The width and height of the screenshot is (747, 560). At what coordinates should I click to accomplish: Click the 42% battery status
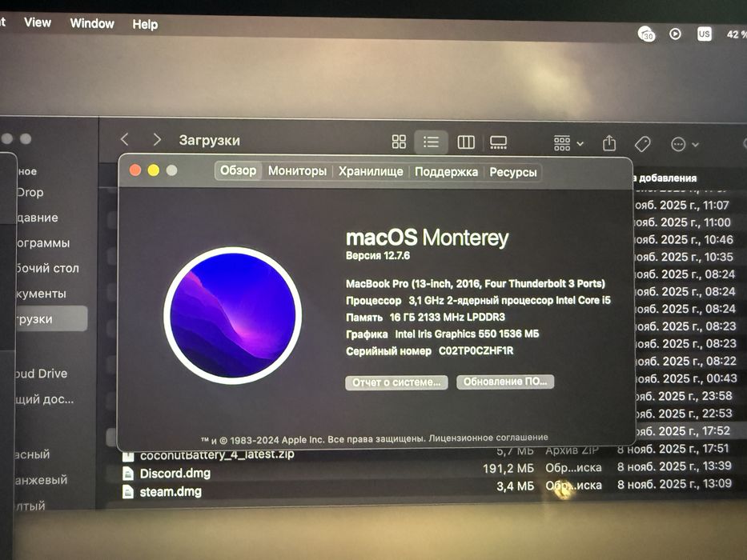737,34
